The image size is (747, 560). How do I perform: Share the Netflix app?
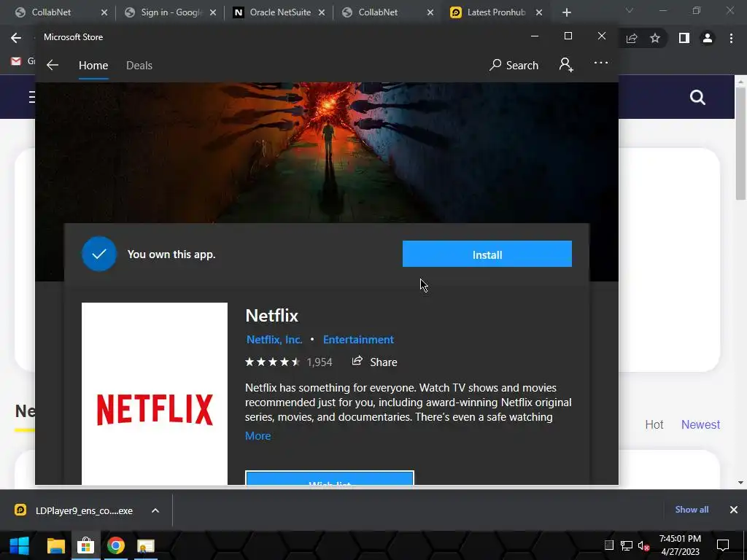coord(374,362)
